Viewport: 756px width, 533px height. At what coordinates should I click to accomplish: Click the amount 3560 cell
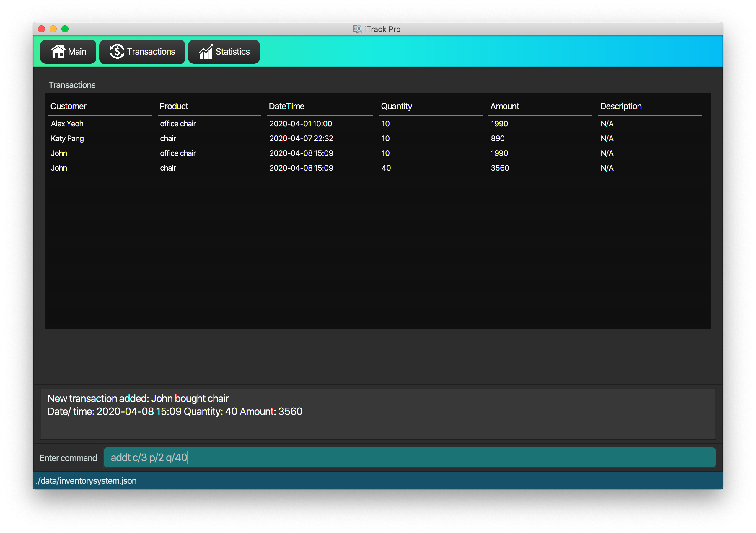tap(500, 168)
